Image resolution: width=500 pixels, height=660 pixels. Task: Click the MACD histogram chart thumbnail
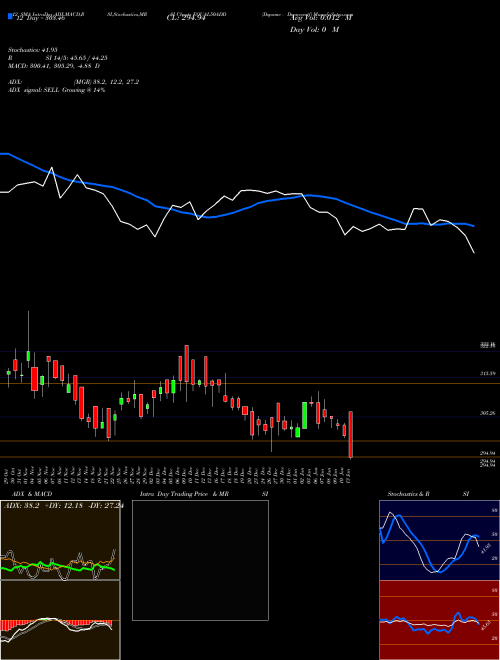pos(60,620)
